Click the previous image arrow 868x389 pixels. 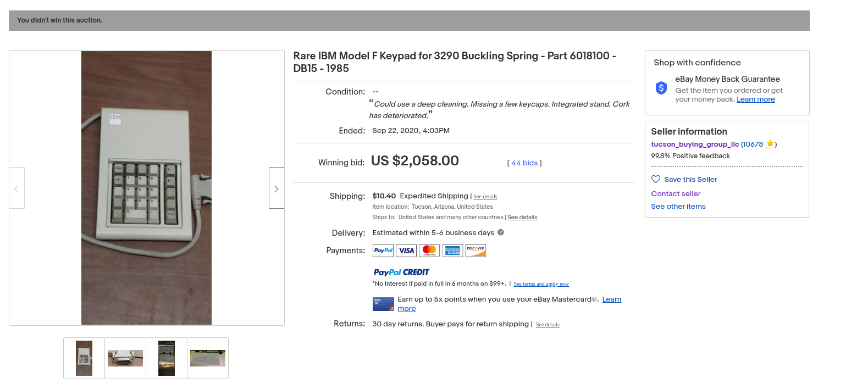tap(16, 188)
